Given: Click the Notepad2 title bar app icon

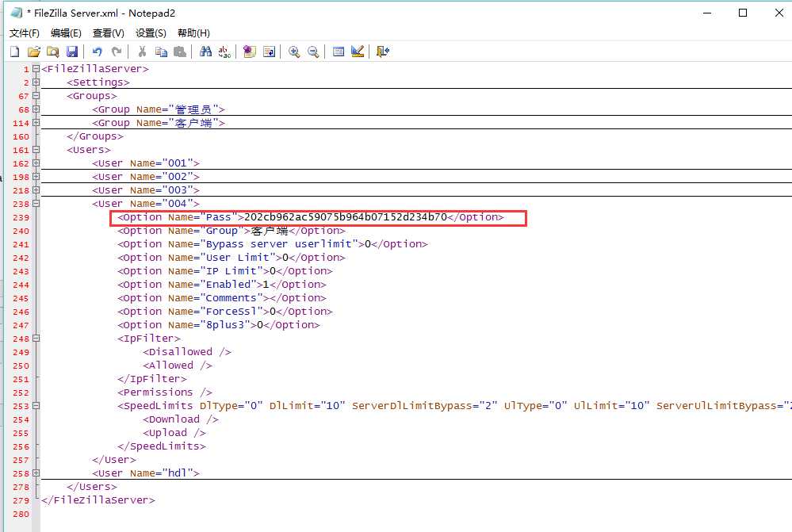Looking at the screenshot, I should (16, 13).
